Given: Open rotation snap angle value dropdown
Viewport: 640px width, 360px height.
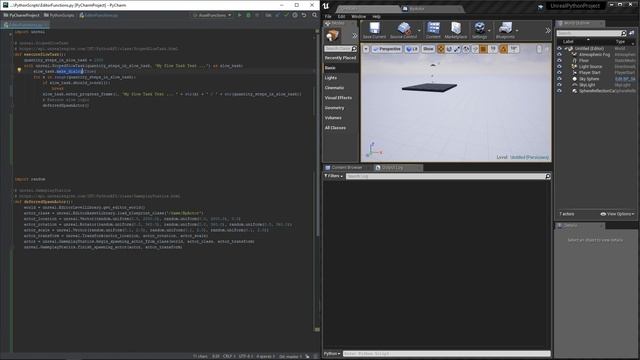Looking at the screenshot, I should click(x=513, y=49).
